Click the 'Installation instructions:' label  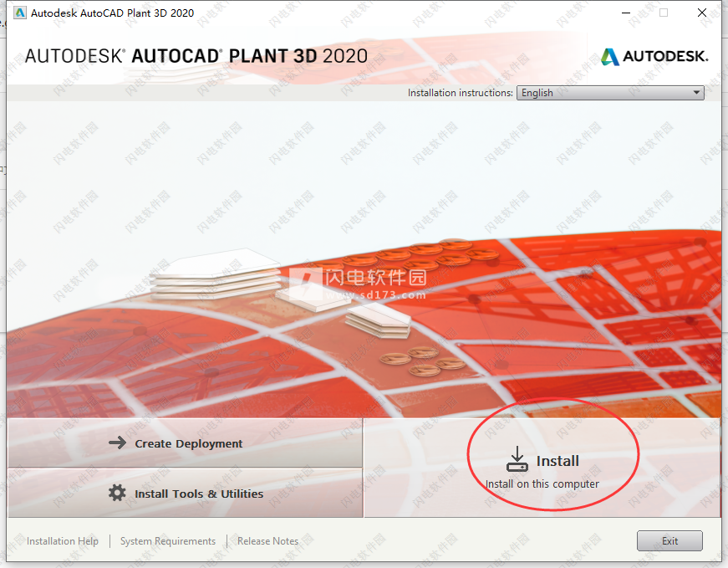click(460, 93)
